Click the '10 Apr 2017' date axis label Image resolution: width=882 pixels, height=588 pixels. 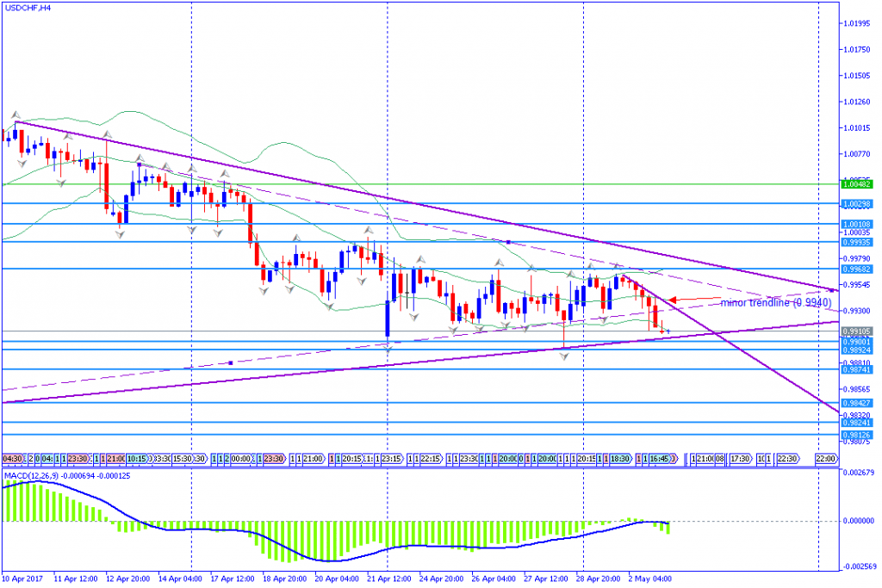22,579
